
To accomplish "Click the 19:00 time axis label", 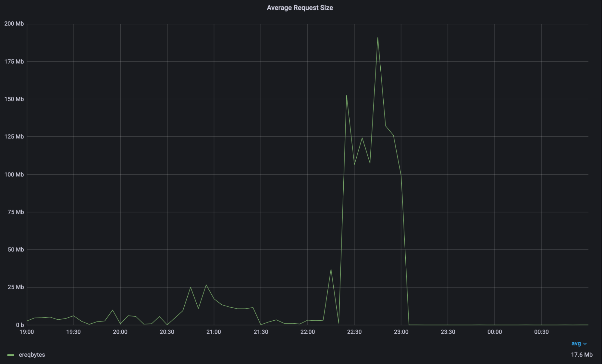I will (x=27, y=332).
